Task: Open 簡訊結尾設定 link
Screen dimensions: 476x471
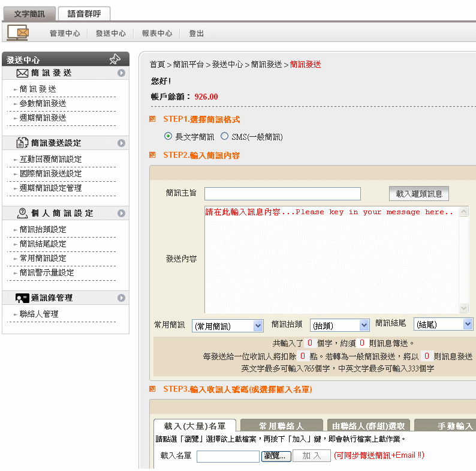Action: 43,244
